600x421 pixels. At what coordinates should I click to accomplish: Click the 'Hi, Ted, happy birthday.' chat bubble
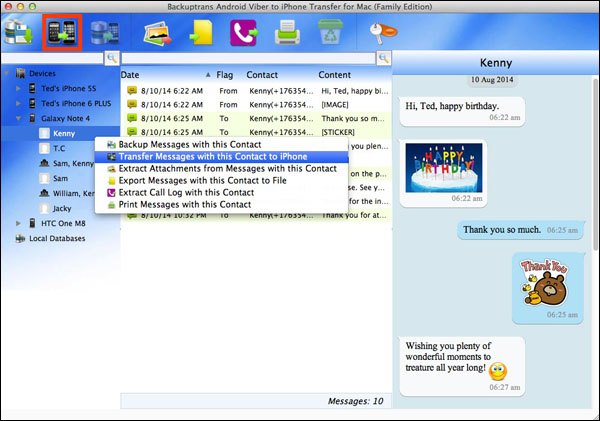(x=462, y=111)
